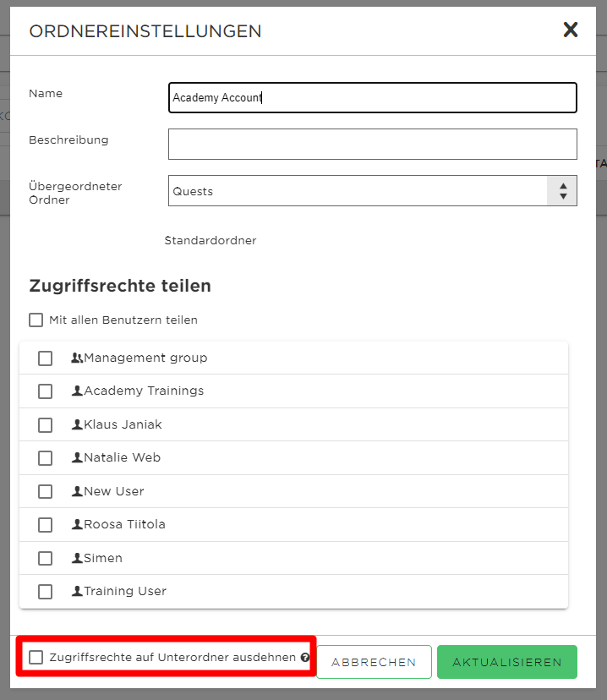The image size is (607, 700).
Task: Click the up-down arrows of the Quests selector
Action: point(563,190)
